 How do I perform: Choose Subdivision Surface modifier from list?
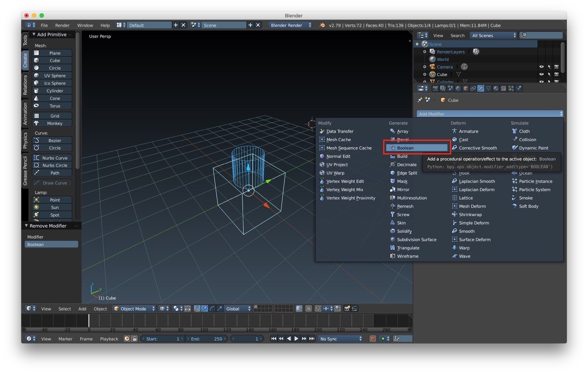pos(417,240)
